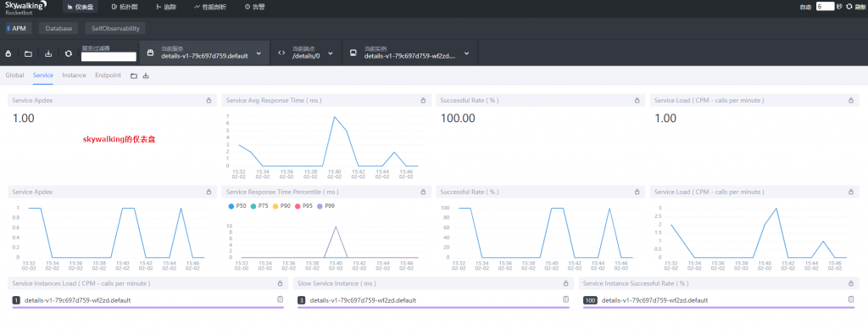Image resolution: width=868 pixels, height=335 pixels.
Task: Click the lock on the Service Load chart panel
Action: click(x=851, y=193)
